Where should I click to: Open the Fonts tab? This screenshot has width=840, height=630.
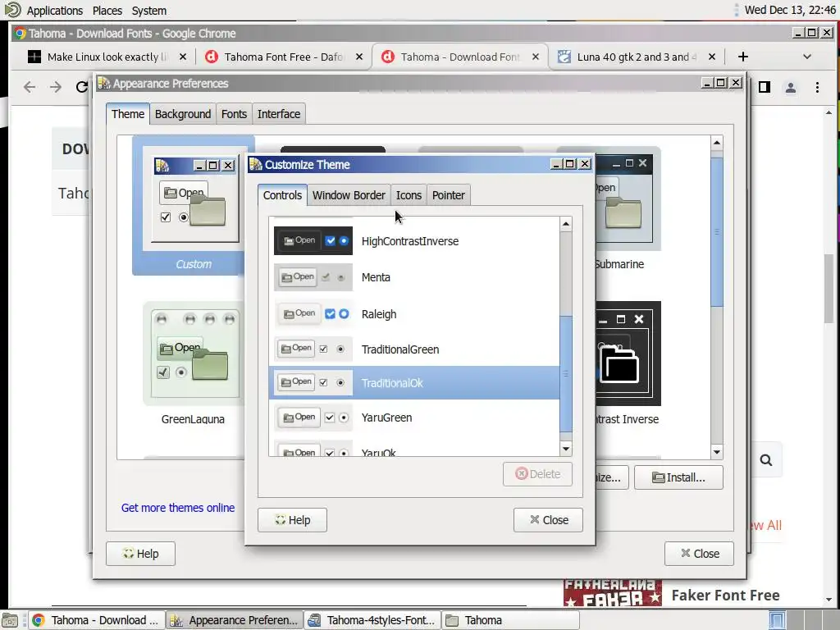click(x=234, y=114)
